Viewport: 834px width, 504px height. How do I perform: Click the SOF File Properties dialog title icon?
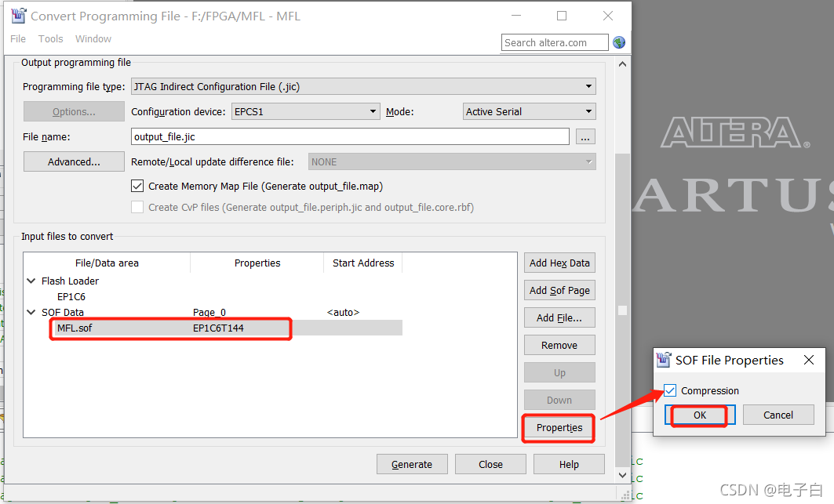click(663, 360)
